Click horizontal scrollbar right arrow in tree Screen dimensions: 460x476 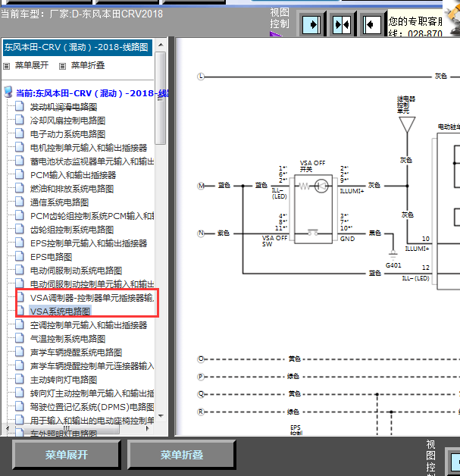pos(148,429)
